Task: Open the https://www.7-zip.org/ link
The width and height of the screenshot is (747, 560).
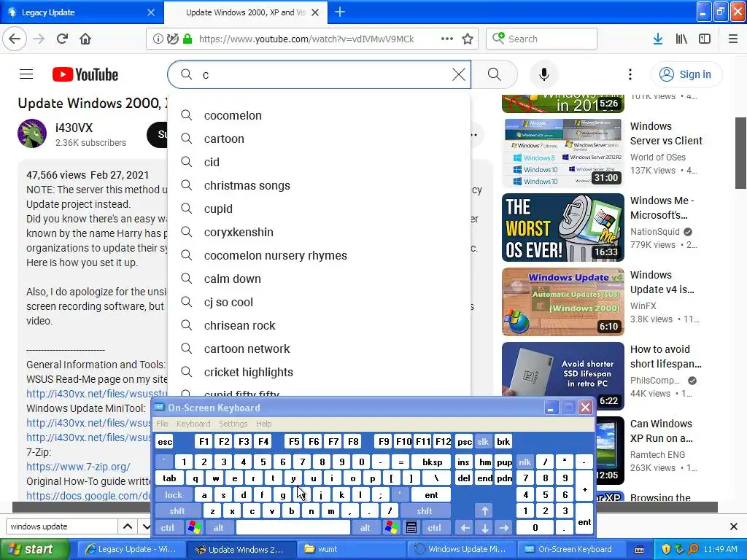Action: (x=78, y=467)
